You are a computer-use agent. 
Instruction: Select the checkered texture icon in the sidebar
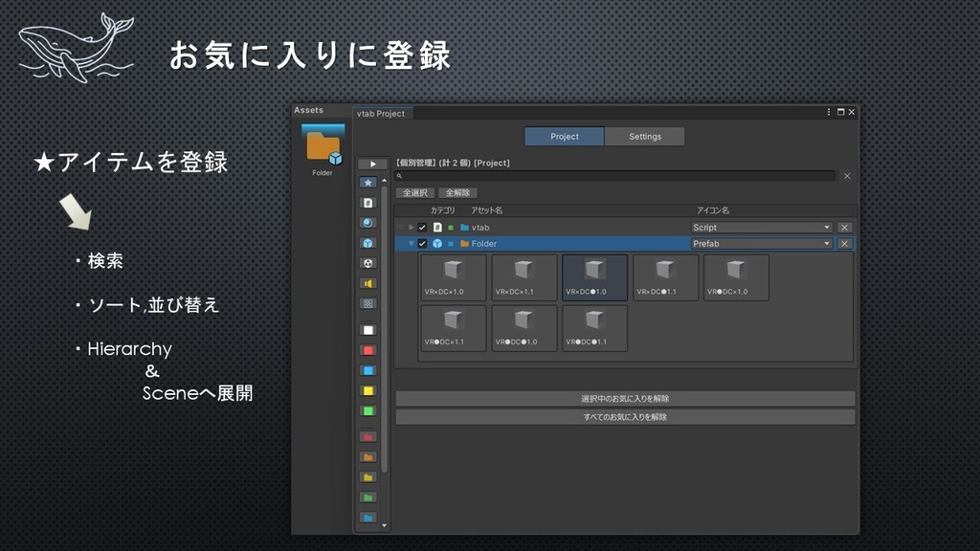(368, 303)
